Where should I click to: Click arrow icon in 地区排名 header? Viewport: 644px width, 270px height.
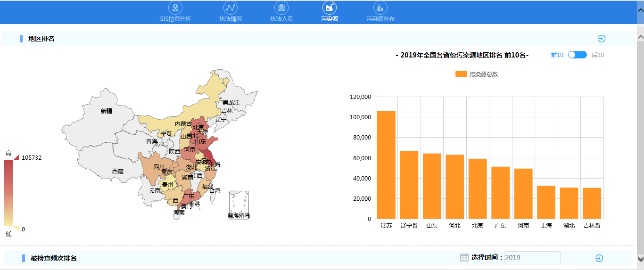pos(601,39)
